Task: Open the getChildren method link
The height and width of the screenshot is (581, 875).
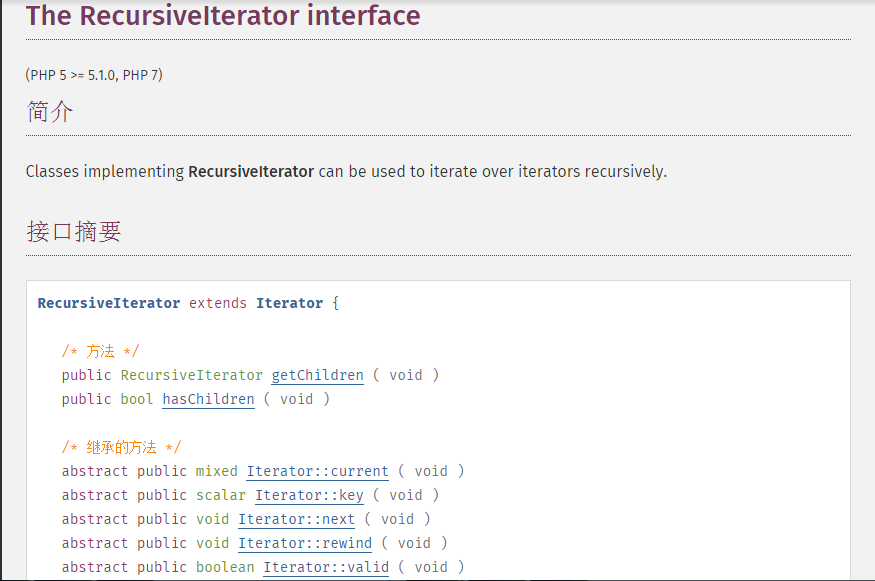Action: [317, 375]
